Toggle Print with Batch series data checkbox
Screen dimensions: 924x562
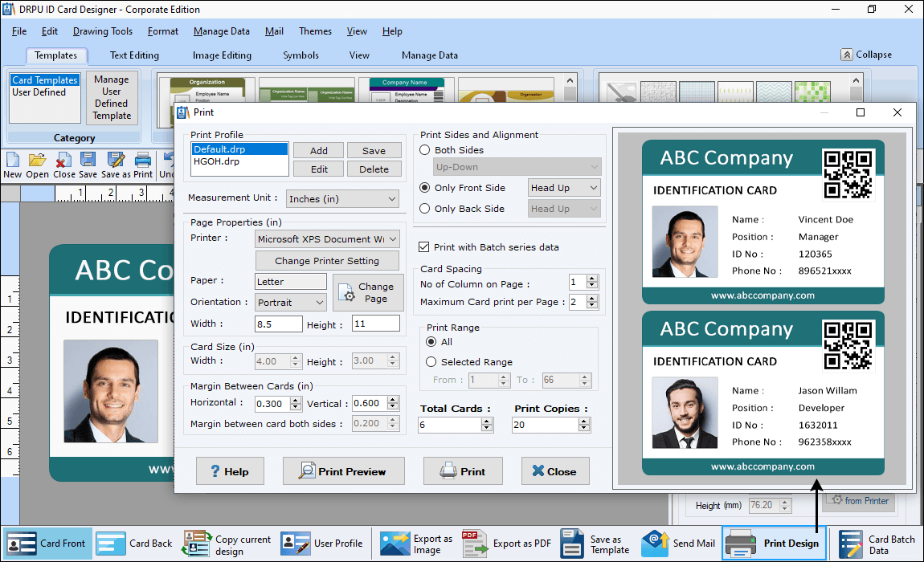[x=423, y=247]
